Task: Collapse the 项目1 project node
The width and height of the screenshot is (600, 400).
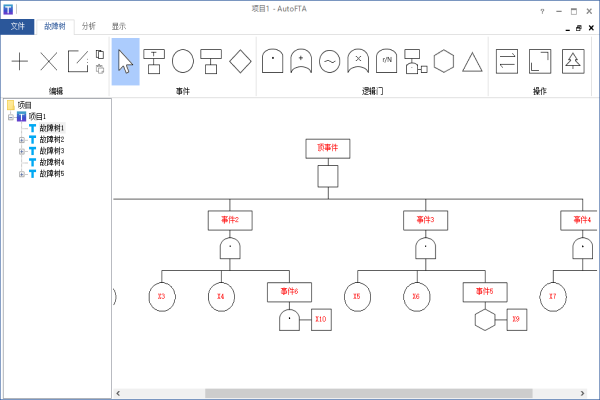Action: pyautogui.click(x=11, y=117)
